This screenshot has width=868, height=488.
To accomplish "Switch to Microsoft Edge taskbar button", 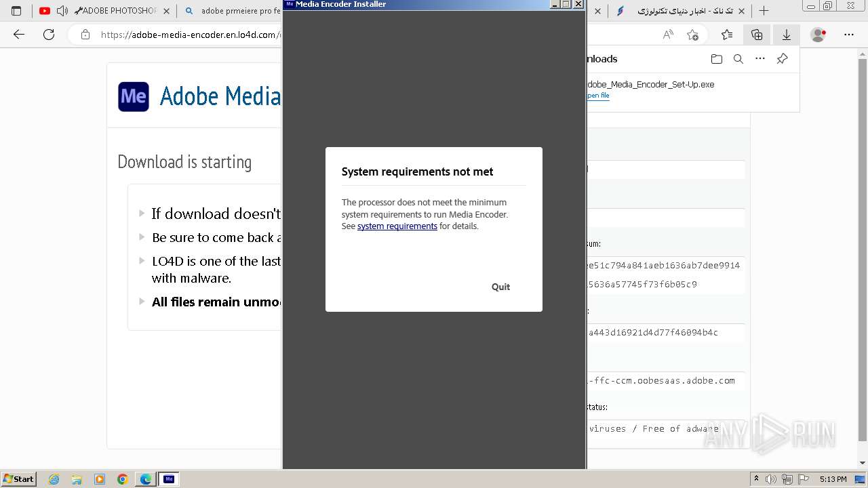I will [146, 479].
